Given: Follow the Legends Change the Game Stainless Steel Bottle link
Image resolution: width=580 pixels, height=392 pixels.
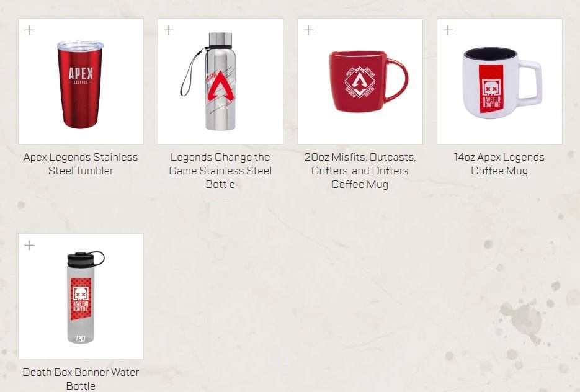Looking at the screenshot, I should [x=220, y=171].
